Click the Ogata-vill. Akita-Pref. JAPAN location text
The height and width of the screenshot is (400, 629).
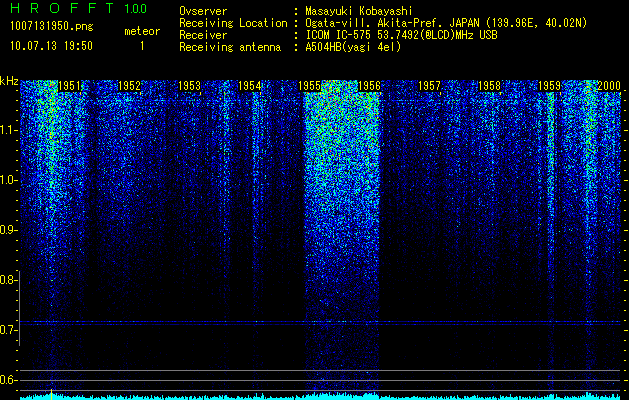coord(446,23)
